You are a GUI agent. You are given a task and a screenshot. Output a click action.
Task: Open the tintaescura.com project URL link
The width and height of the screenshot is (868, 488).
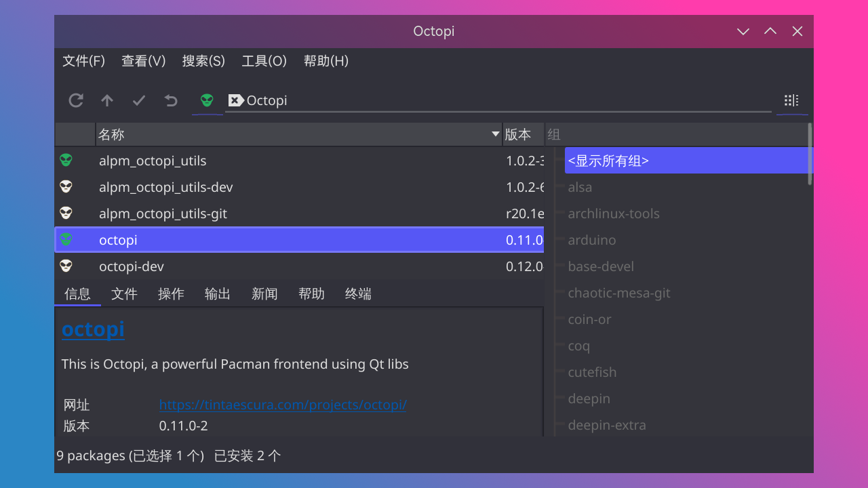click(283, 405)
